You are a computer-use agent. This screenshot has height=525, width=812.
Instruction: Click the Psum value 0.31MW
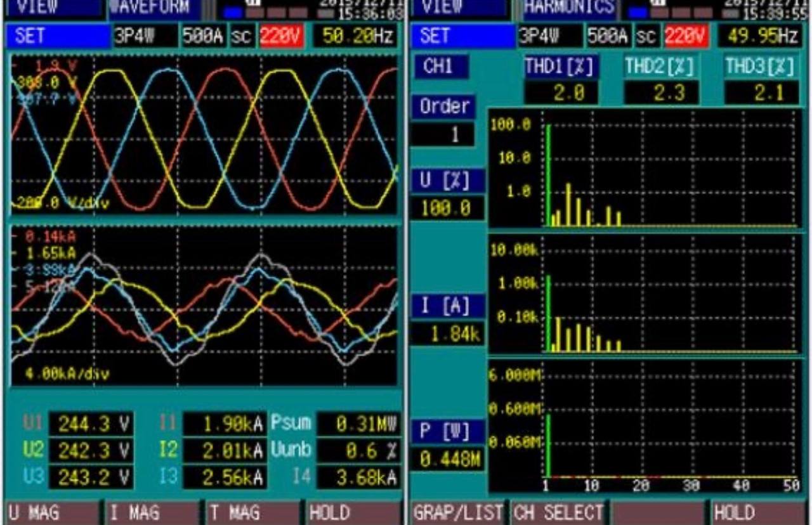(358, 424)
